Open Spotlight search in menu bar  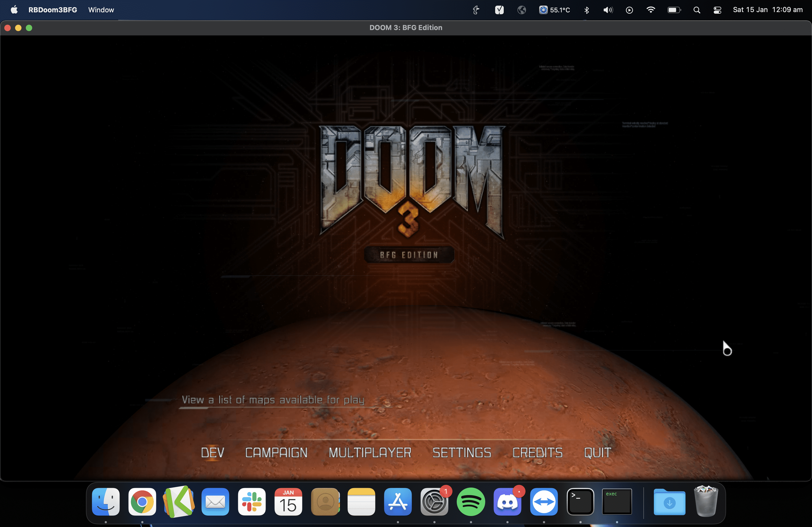tap(697, 10)
